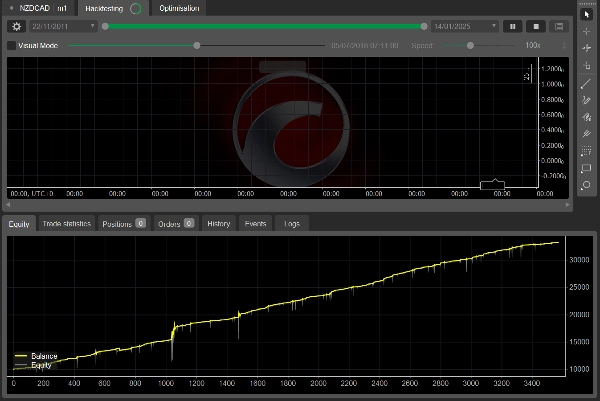Select the market snapshot star tool
The width and height of the screenshot is (600, 401).
(586, 48)
